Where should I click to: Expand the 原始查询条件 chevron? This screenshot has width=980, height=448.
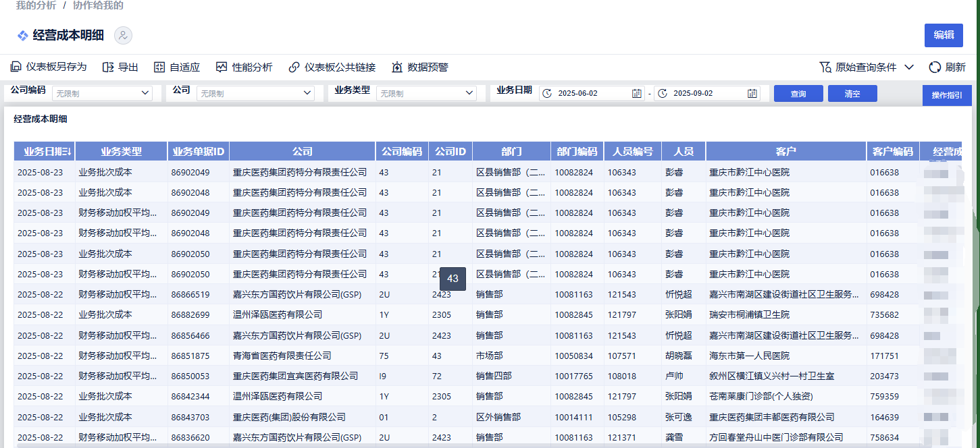pos(909,67)
